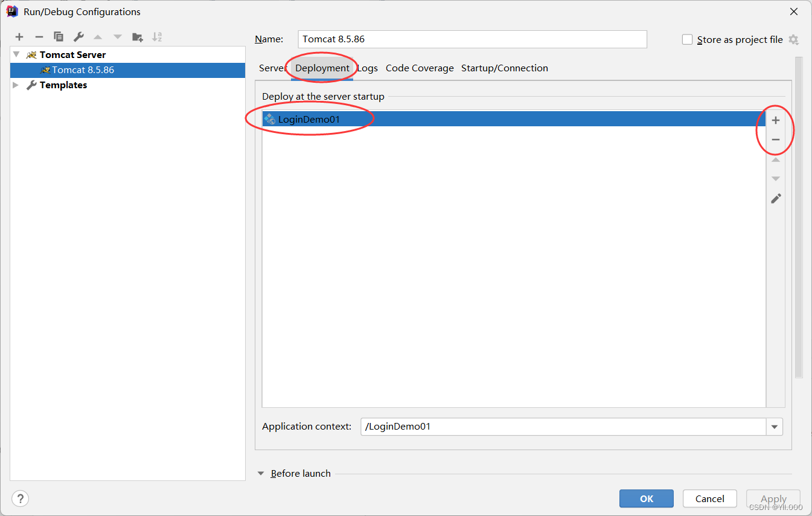
Task: Add a deployment artifact with plus button
Action: [x=776, y=120]
